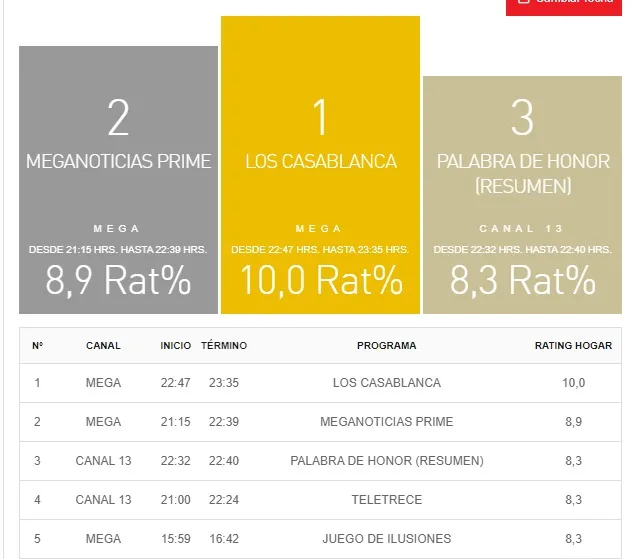Click rating 8,3 in JUEGO DE ILUSIONES row
633x559 pixels.
574,539
